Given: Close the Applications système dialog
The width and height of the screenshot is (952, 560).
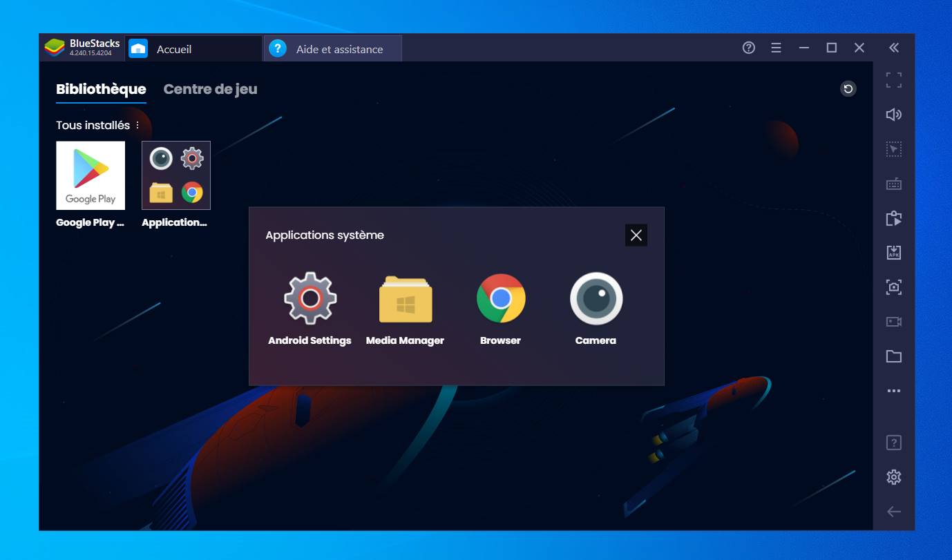Looking at the screenshot, I should click(636, 235).
